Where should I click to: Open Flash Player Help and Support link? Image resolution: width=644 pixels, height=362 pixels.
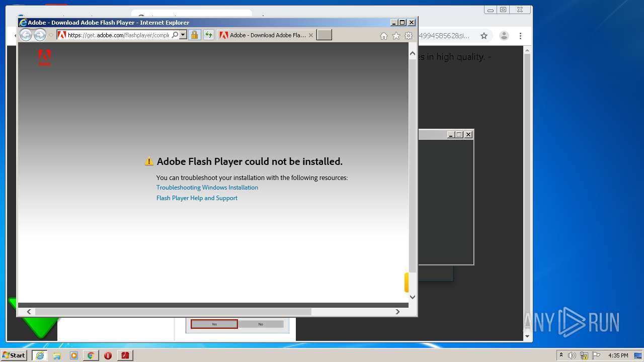pos(197,198)
